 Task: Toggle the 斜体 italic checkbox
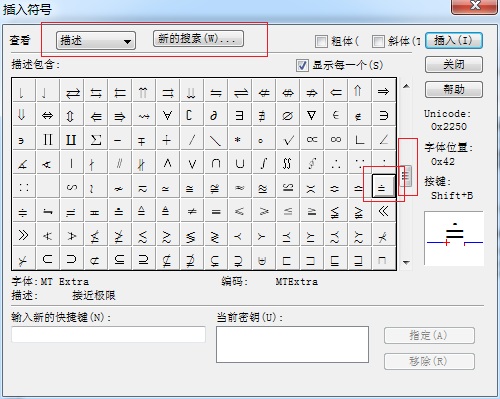378,41
